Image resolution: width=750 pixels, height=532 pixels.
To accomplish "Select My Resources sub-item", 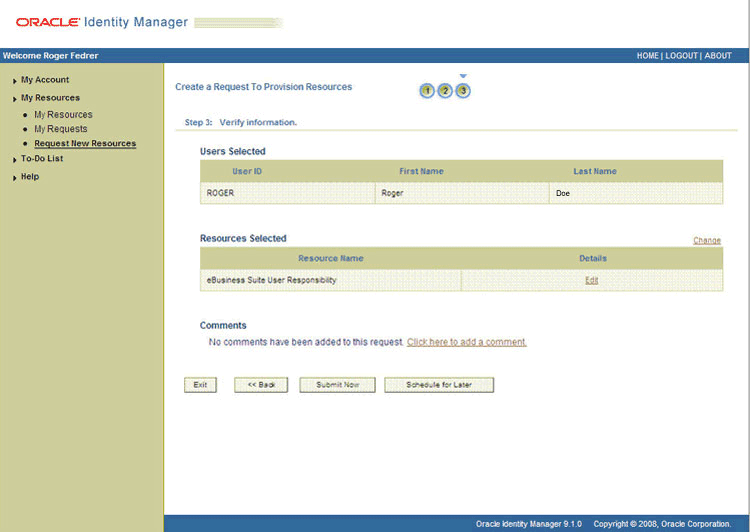I will [63, 115].
